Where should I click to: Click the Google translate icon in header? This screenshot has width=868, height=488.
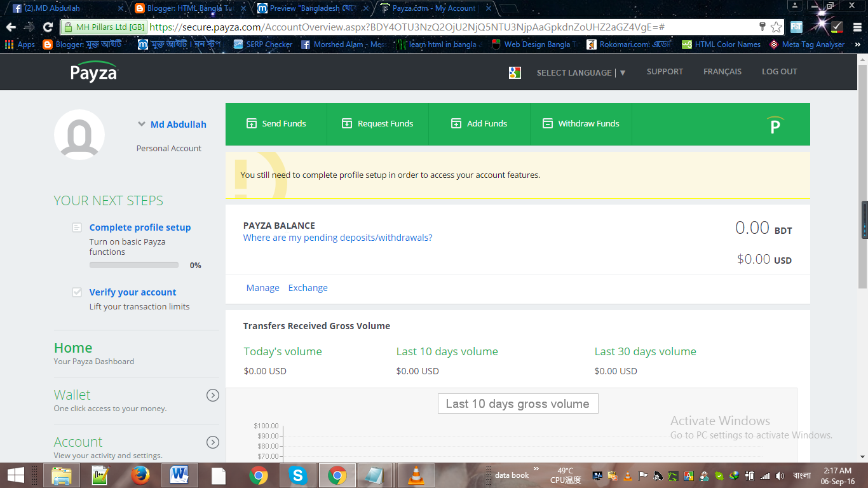pyautogui.click(x=515, y=72)
